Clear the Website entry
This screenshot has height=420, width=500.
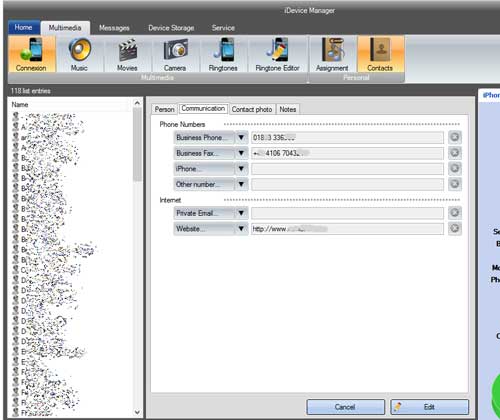tap(455, 228)
